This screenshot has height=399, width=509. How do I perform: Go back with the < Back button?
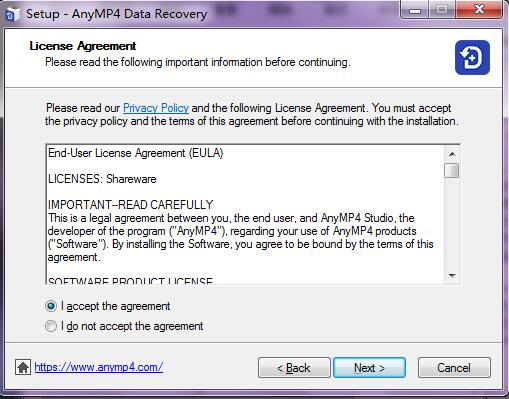coord(294,368)
